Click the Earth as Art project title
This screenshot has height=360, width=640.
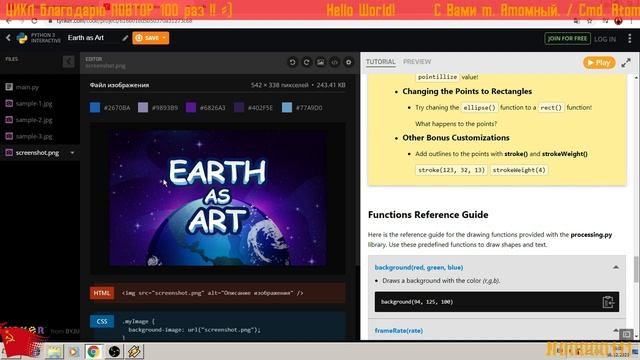[x=86, y=38]
